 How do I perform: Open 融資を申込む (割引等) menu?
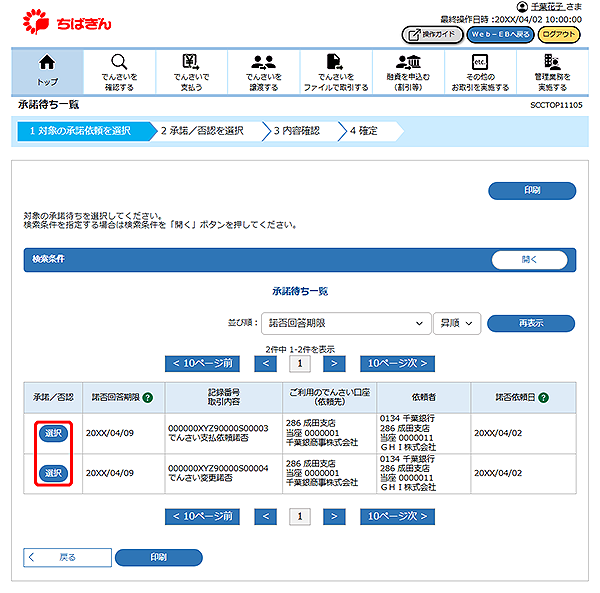click(407, 70)
